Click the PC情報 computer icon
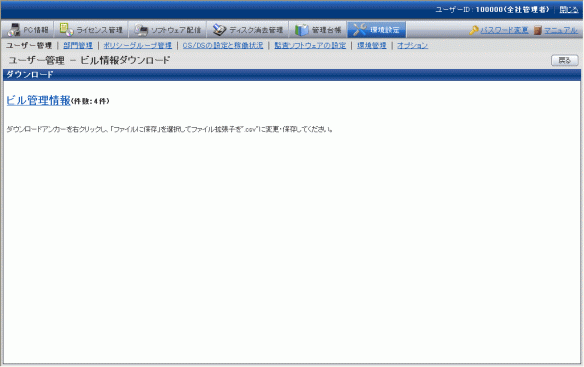 [14, 30]
